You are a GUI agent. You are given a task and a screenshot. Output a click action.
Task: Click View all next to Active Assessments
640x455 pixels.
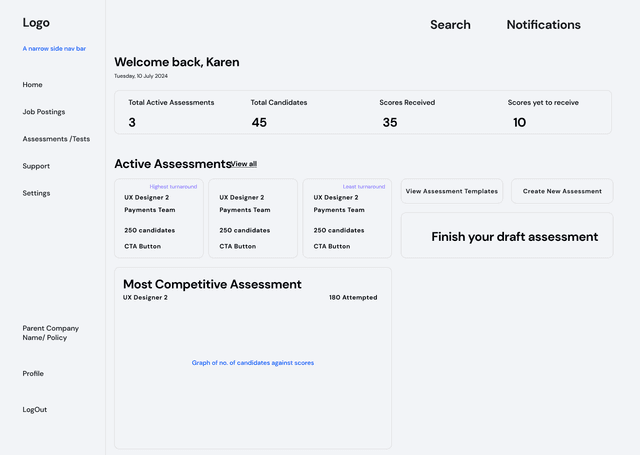tap(244, 164)
